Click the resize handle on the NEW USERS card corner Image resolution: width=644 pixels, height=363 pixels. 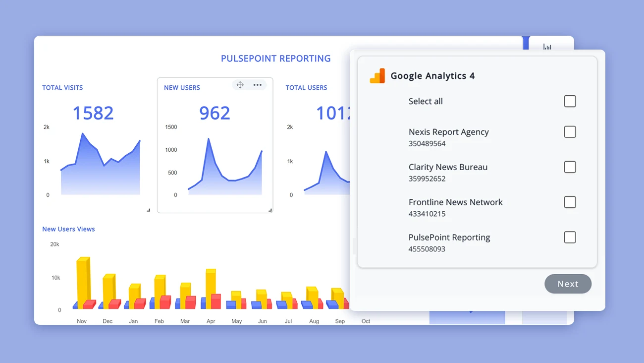(270, 210)
